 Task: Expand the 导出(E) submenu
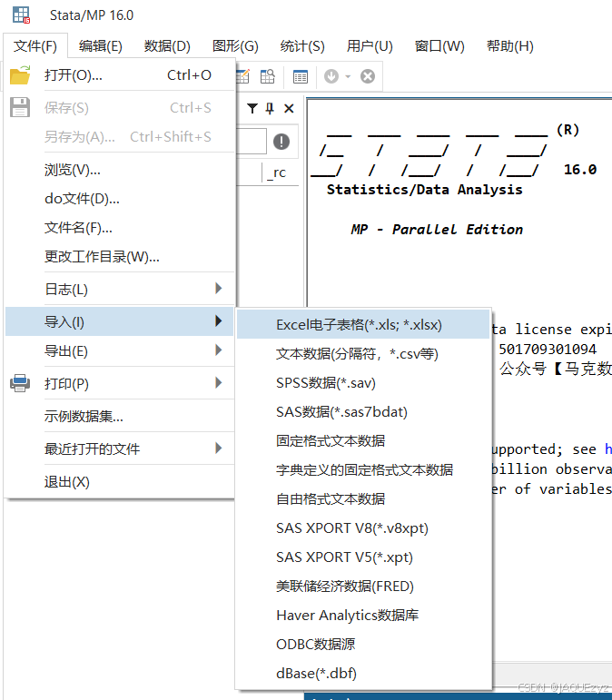coord(120,350)
